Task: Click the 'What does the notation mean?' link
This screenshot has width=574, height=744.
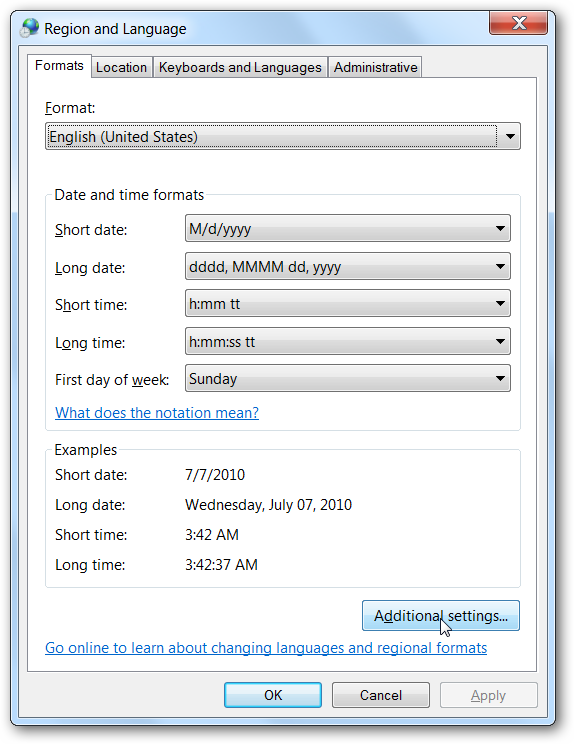Action: 157,413
